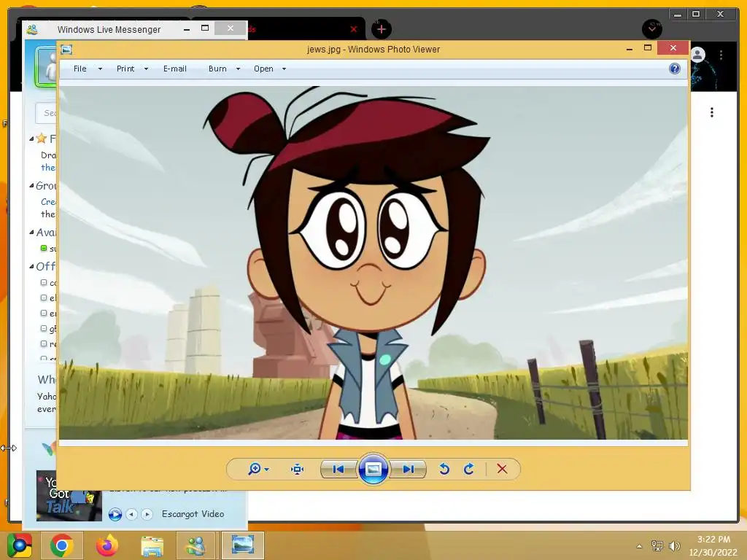
Task: Open the Escargot Video link
Action: tap(193, 514)
